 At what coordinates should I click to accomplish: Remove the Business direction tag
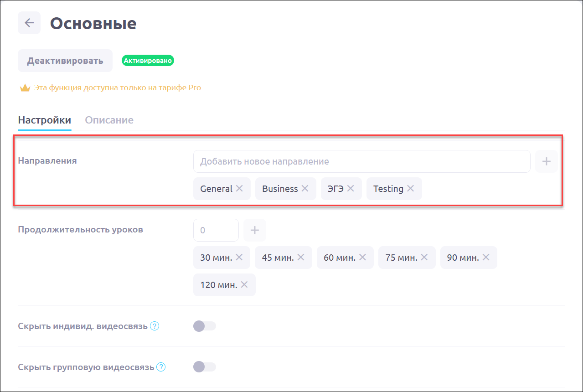(x=305, y=189)
